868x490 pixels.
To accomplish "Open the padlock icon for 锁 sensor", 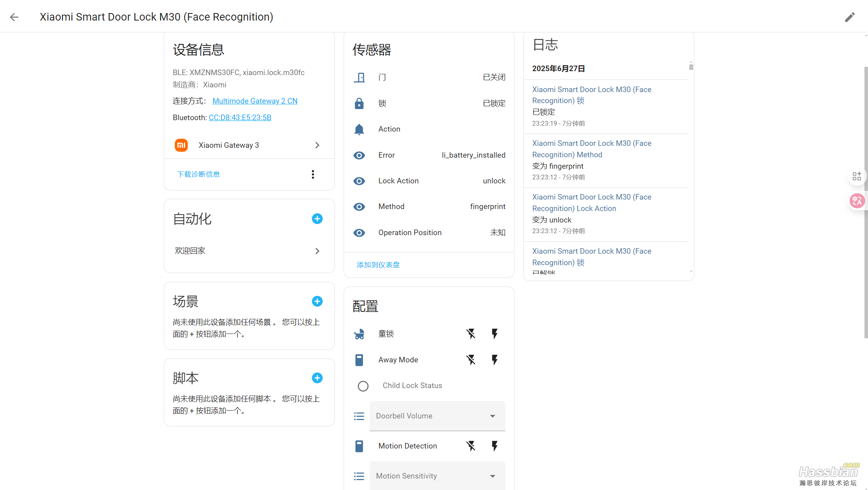I will [359, 103].
